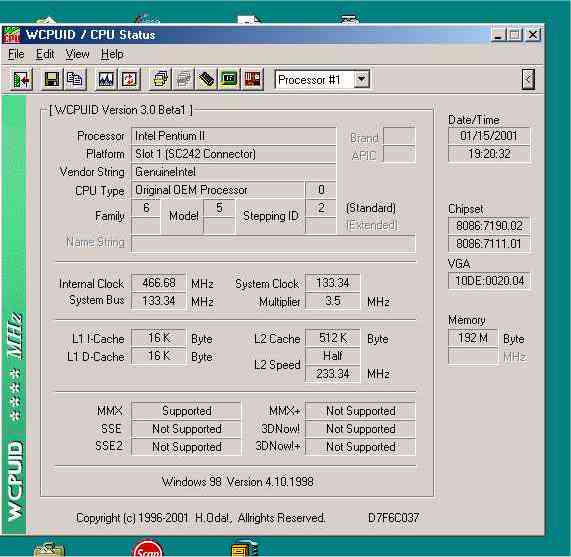571x557 pixels.
Task: Click the Exit toolbar icon with red arrow
Action: [x=21, y=79]
